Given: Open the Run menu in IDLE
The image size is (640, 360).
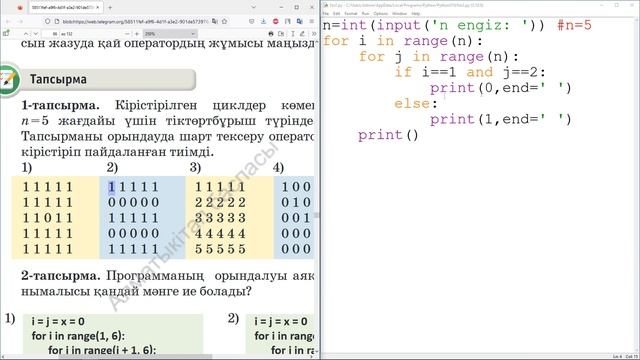Looking at the screenshot, I should 365,13.
